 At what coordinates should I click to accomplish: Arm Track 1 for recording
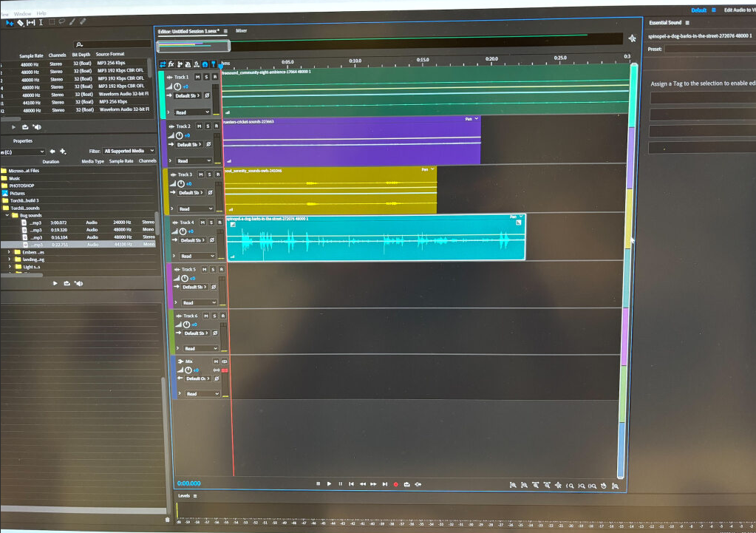click(x=214, y=77)
